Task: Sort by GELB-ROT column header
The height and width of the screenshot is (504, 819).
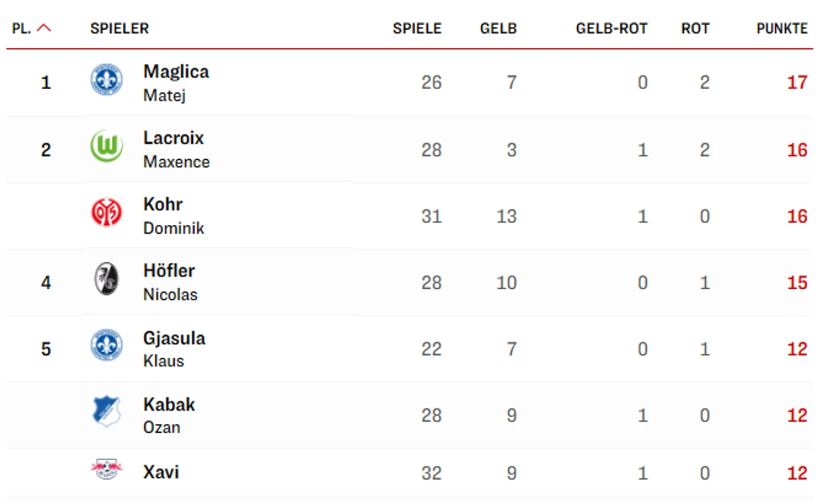Action: [x=611, y=29]
